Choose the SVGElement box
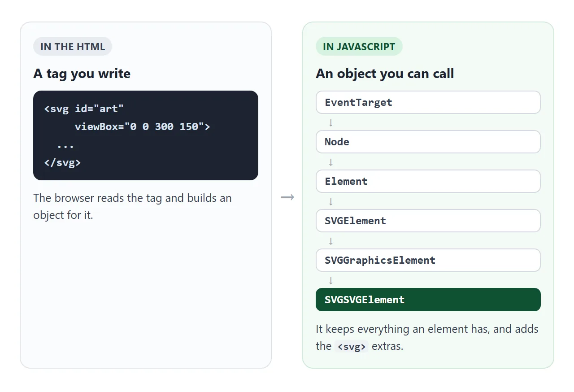This screenshot has height=392, width=574. (428, 221)
